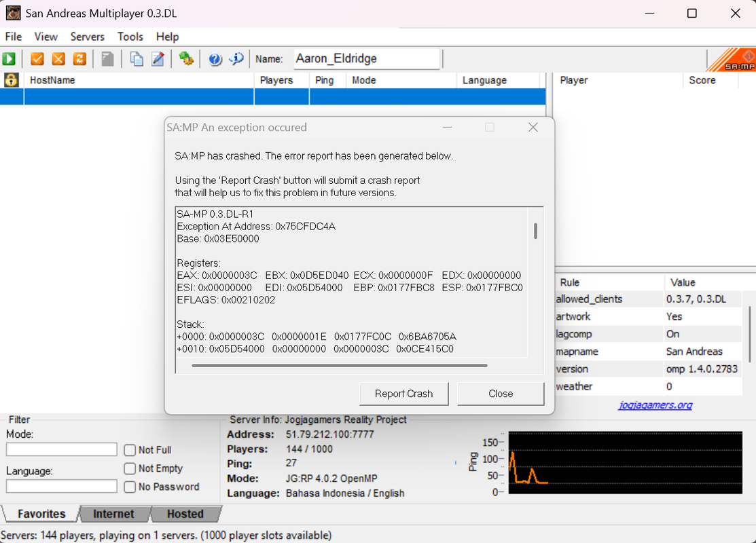Viewport: 756px width, 543px height.
Task: Select the allowed_clients rule row
Action: (x=649, y=299)
